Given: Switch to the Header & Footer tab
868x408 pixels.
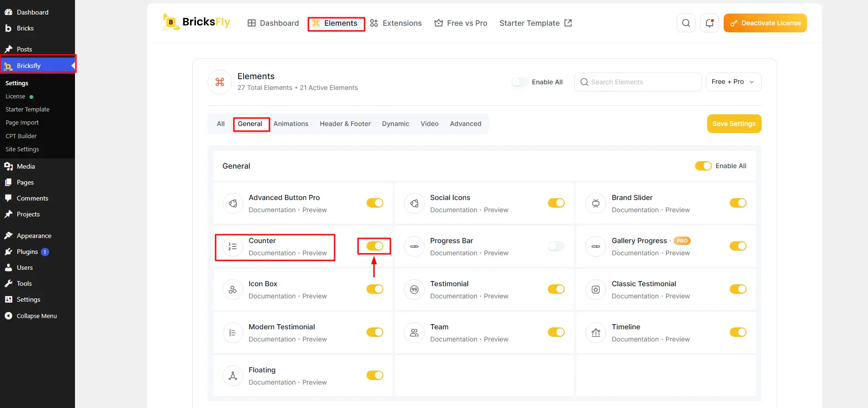Looking at the screenshot, I should tap(345, 124).
